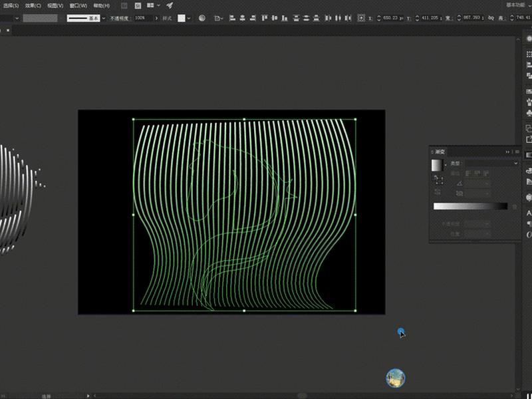Open the 选择(S) menu
The height and width of the screenshot is (399, 532).
pyautogui.click(x=11, y=5)
